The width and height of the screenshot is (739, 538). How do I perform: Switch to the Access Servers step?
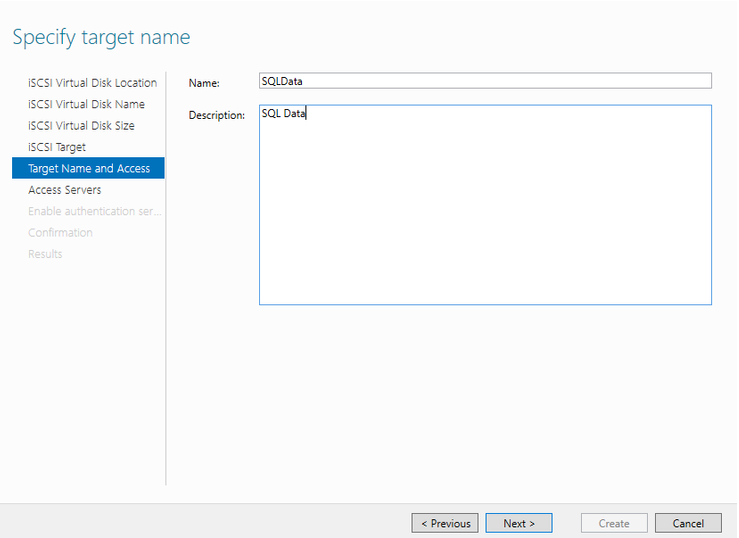pyautogui.click(x=64, y=190)
